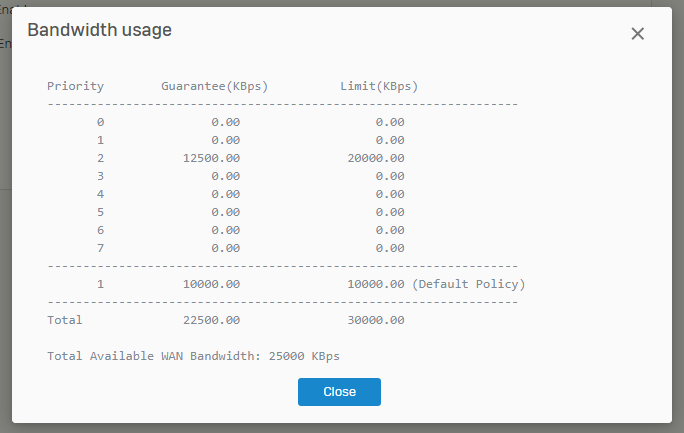Select the 12500.00 guarantee value
This screenshot has width=684, height=433.
[x=211, y=158]
